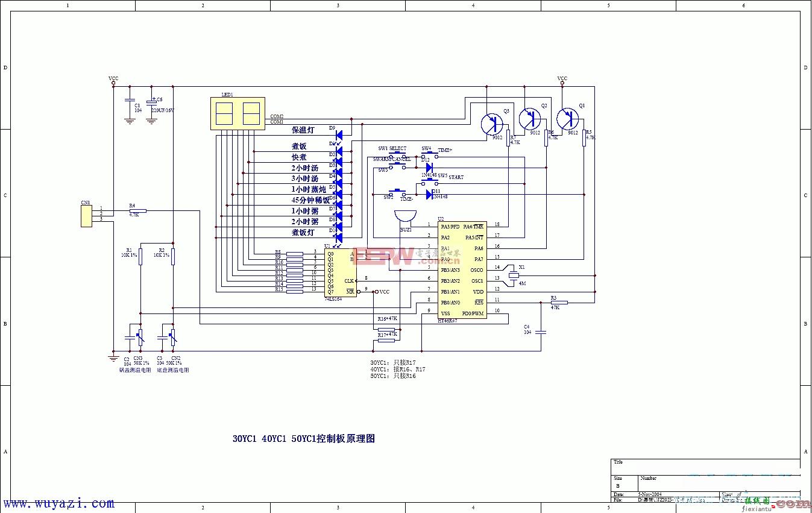Select the R7 4.7K resistor symbol
The image size is (812, 513).
[x=508, y=138]
